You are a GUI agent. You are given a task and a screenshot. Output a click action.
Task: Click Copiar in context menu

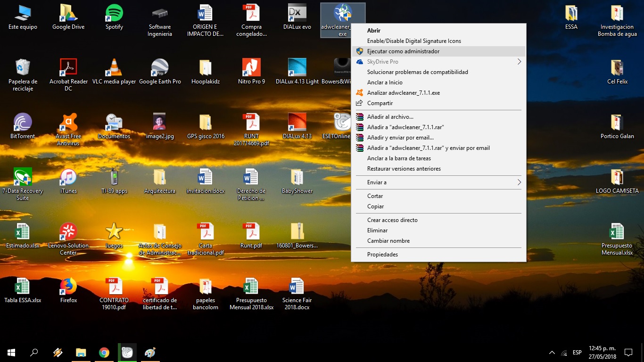pos(438,206)
